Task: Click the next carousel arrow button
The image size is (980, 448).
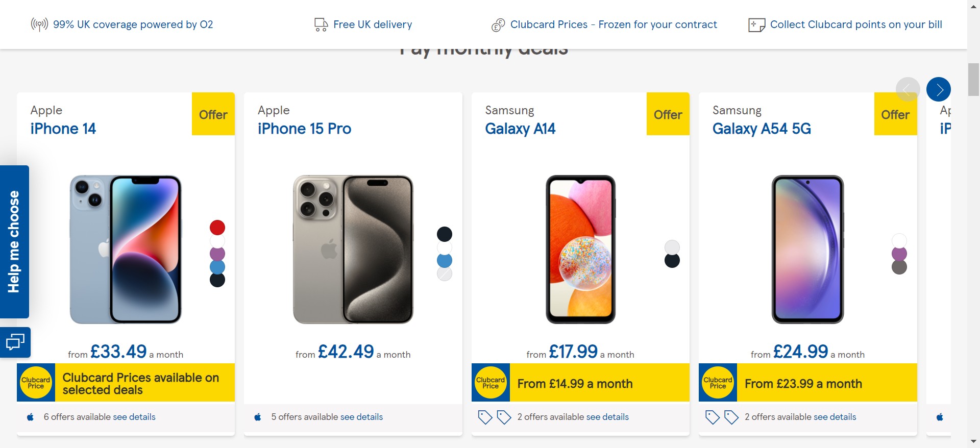Action: point(938,90)
